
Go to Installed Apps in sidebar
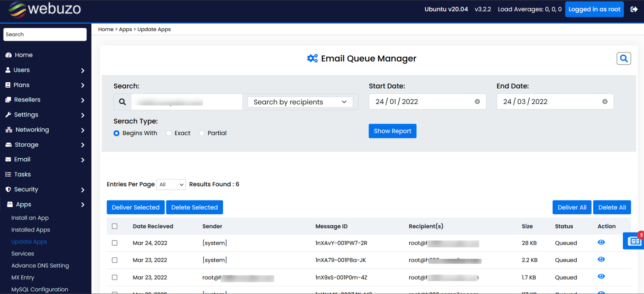tap(31, 230)
